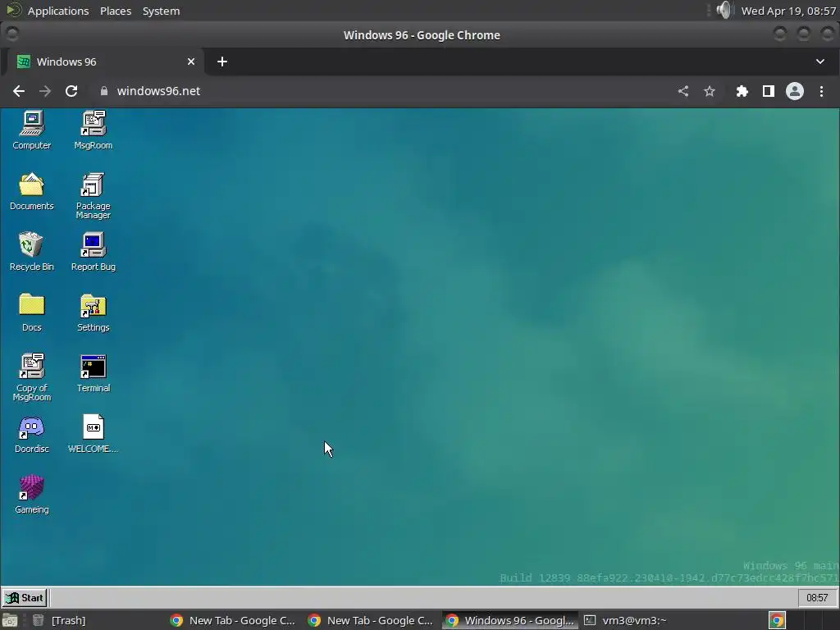Open the Places menu
The width and height of the screenshot is (840, 630).
[116, 11]
